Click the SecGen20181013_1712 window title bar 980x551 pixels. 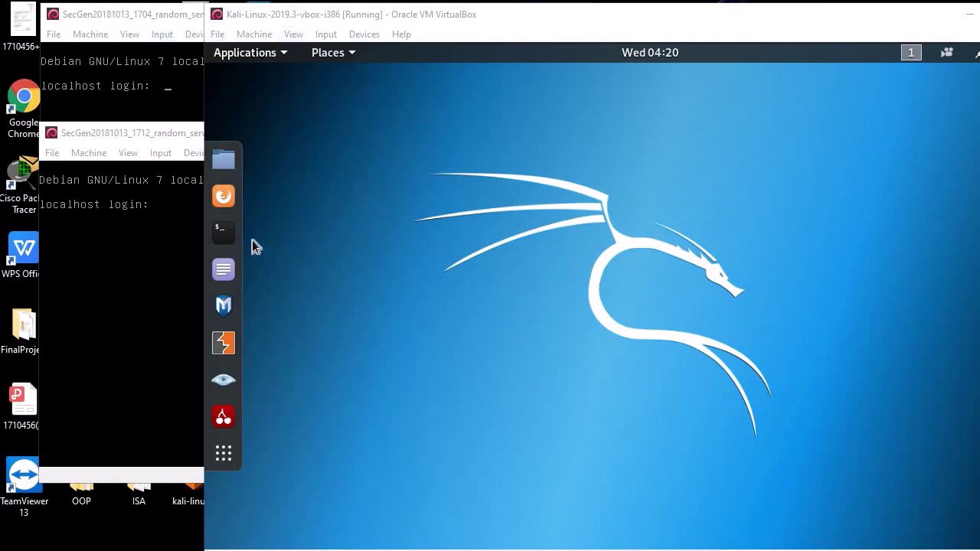point(122,132)
